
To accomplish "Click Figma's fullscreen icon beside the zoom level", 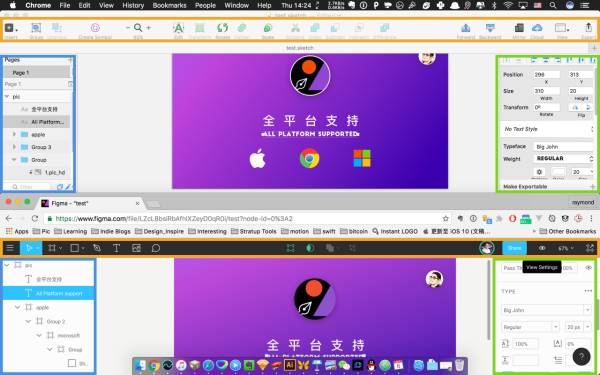I will click(590, 248).
